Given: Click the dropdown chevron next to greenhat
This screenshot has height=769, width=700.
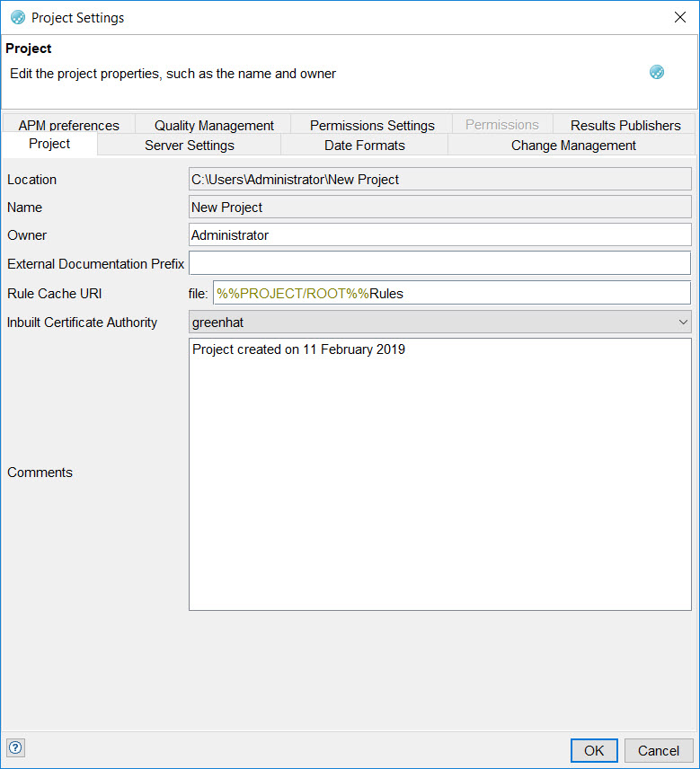Looking at the screenshot, I should pyautogui.click(x=683, y=322).
